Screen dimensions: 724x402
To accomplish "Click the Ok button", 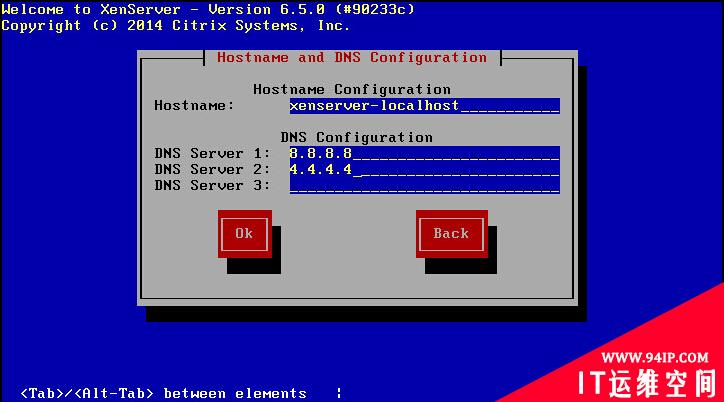I will pyautogui.click(x=245, y=234).
